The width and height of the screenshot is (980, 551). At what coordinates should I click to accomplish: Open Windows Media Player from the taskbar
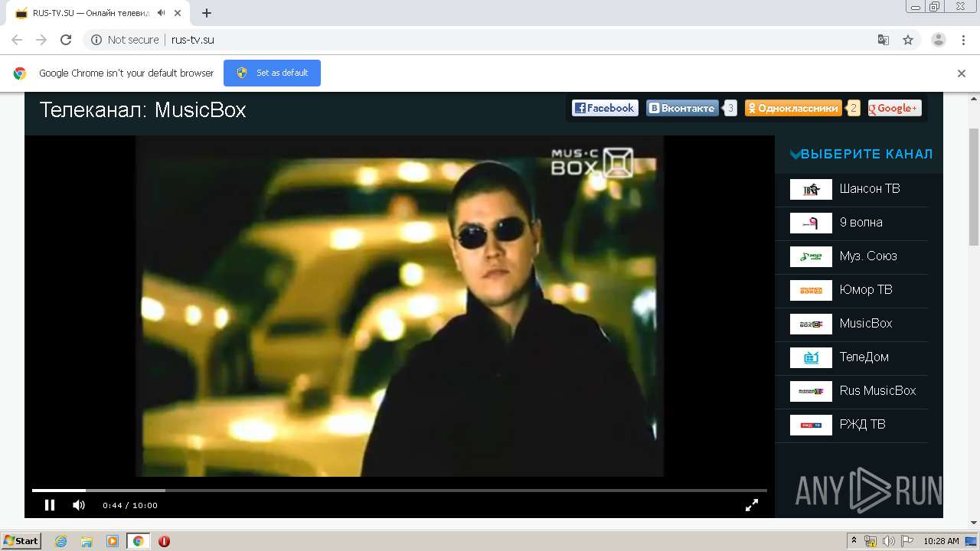click(x=113, y=541)
